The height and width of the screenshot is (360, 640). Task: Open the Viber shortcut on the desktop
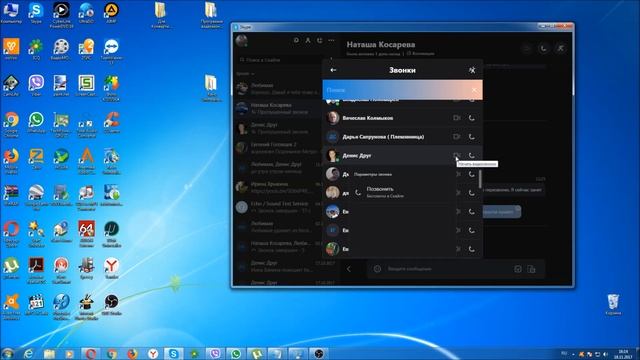pyautogui.click(x=36, y=86)
